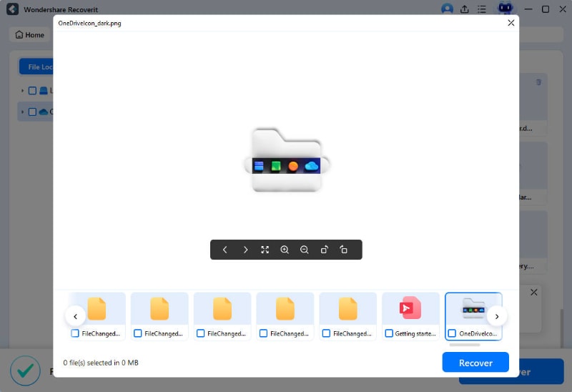Viewport: 572px width, 392px height.
Task: Expand the local disk tree node
Action: (22, 91)
